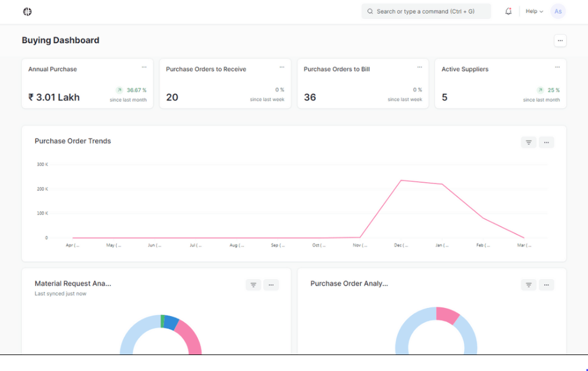This screenshot has height=371, width=588.
Task: Open the Material Request Analysis filter icon
Action: click(253, 285)
